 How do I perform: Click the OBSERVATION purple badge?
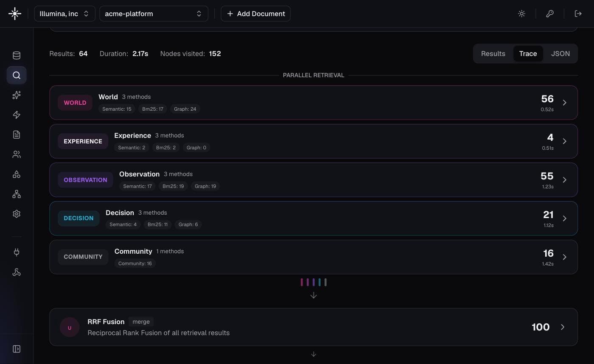click(85, 180)
